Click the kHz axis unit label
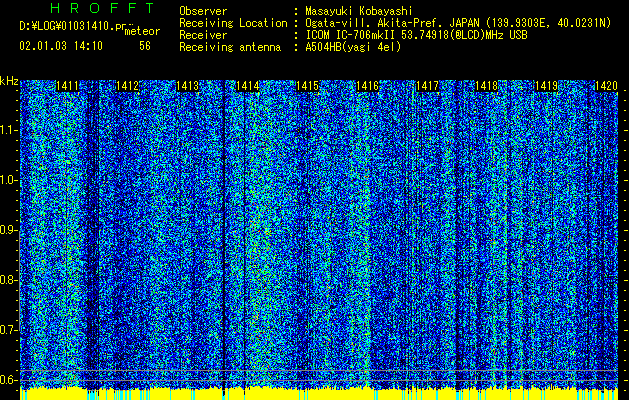This screenshot has height=400, width=629. (x=9, y=81)
